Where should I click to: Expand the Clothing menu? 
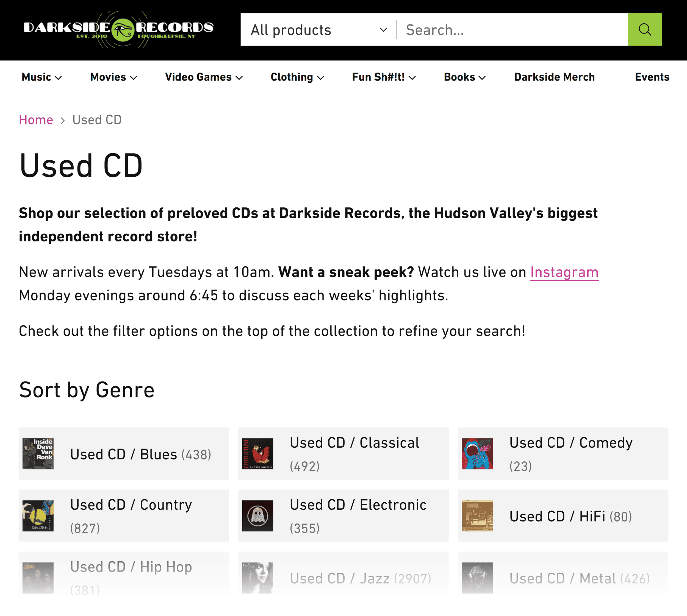pyautogui.click(x=297, y=77)
